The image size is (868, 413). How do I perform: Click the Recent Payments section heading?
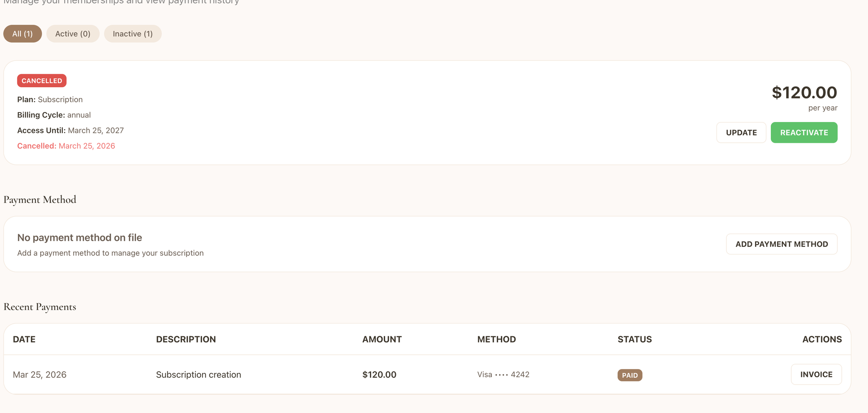click(x=40, y=307)
